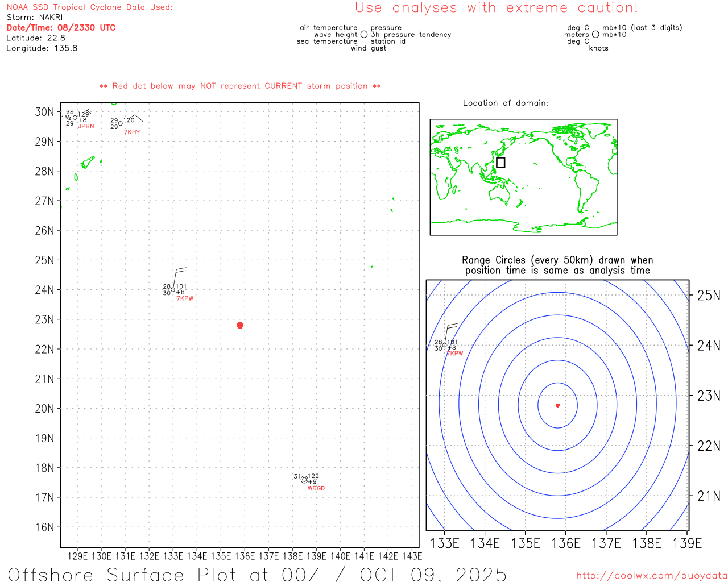The height and width of the screenshot is (582, 728).
Task: Click the 7KHY station circle marker
Action: click(x=120, y=123)
